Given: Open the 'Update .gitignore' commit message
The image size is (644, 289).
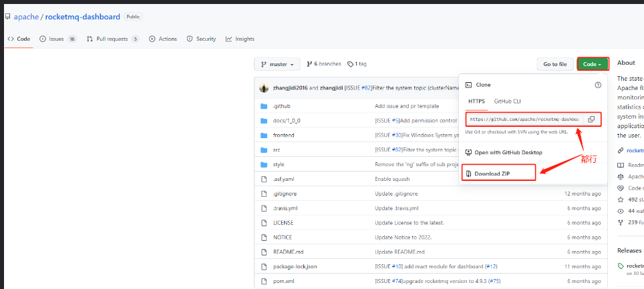Looking at the screenshot, I should pyautogui.click(x=396, y=194).
